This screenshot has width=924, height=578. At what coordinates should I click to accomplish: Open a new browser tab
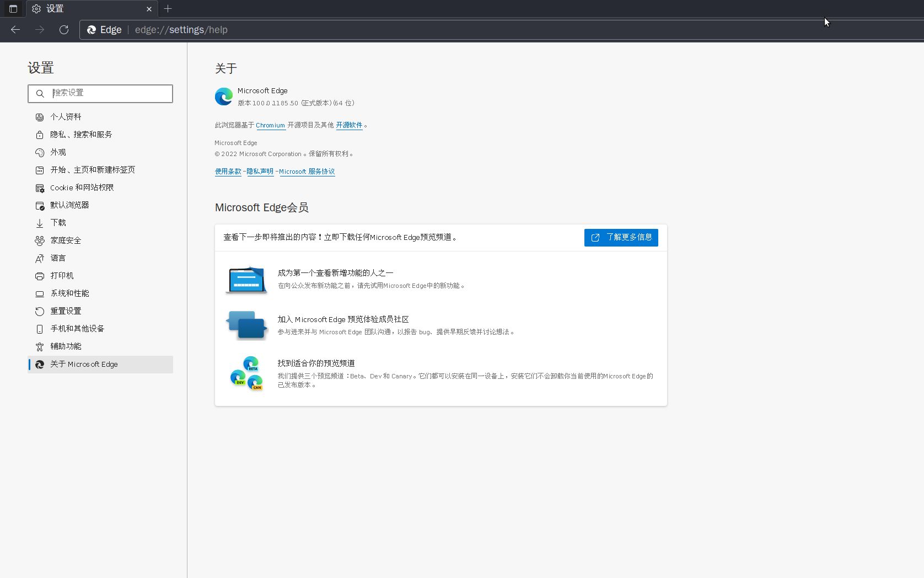click(168, 9)
